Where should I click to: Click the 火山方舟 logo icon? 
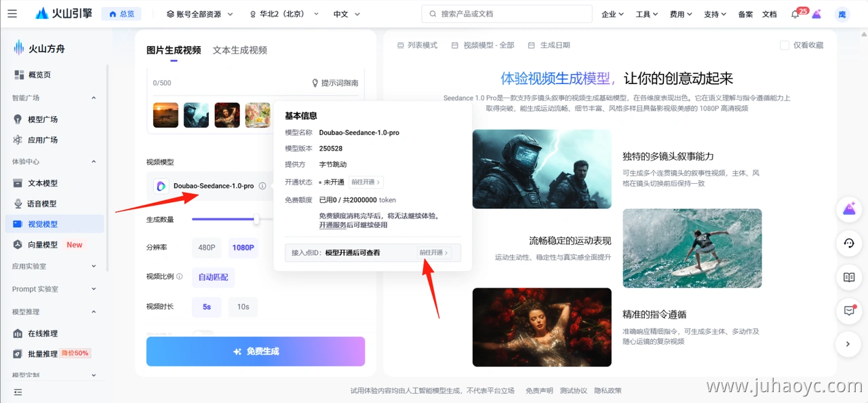[19, 47]
